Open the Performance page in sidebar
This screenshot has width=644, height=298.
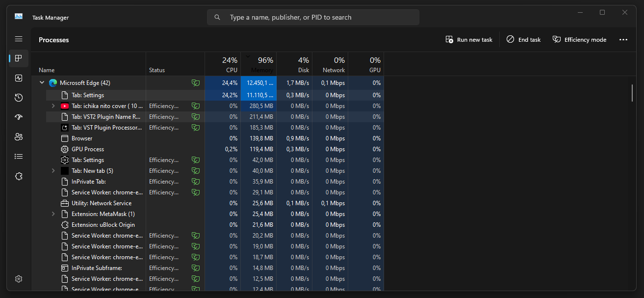pyautogui.click(x=19, y=78)
